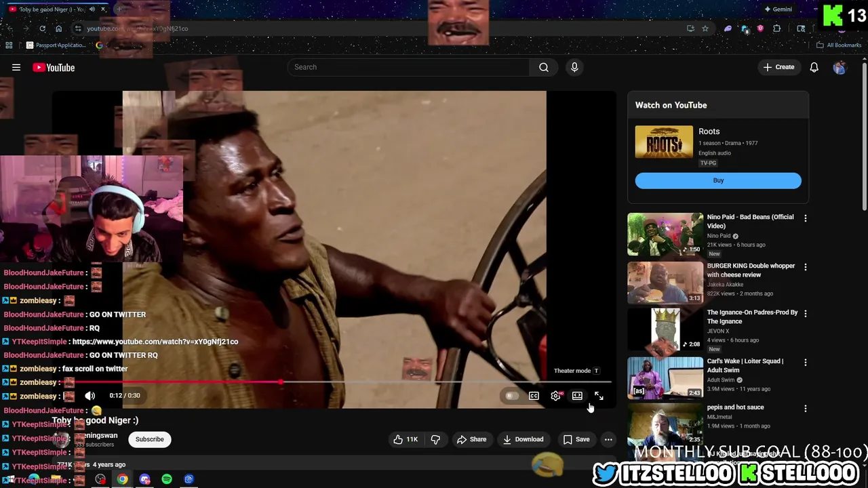Open the Roots title link
The width and height of the screenshot is (868, 488).
pyautogui.click(x=709, y=131)
